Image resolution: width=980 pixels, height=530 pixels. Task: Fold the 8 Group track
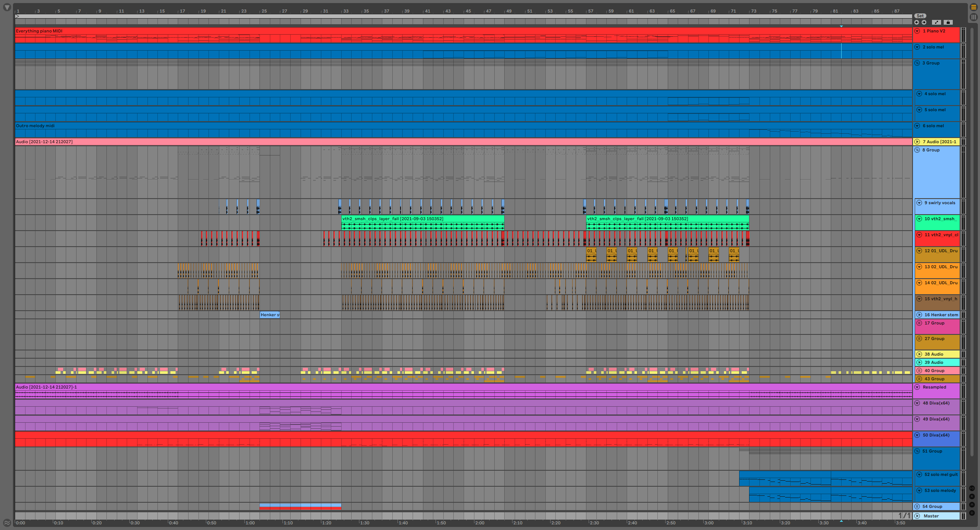coord(917,150)
